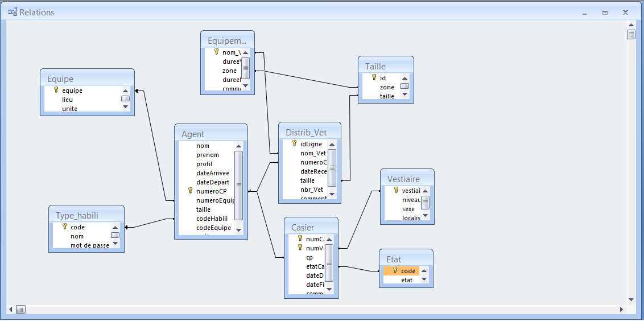Click scroll up arrow in Distrib_Vet table
The width and height of the screenshot is (644, 321).
point(332,145)
